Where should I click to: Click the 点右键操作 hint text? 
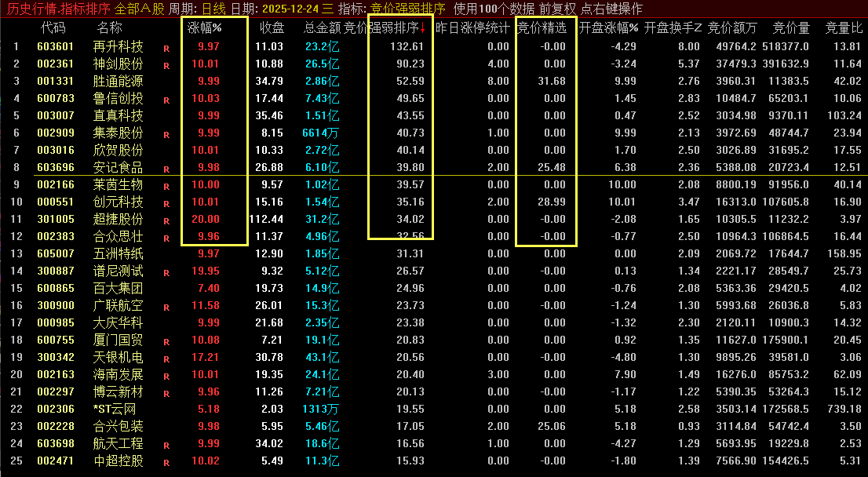point(611,9)
